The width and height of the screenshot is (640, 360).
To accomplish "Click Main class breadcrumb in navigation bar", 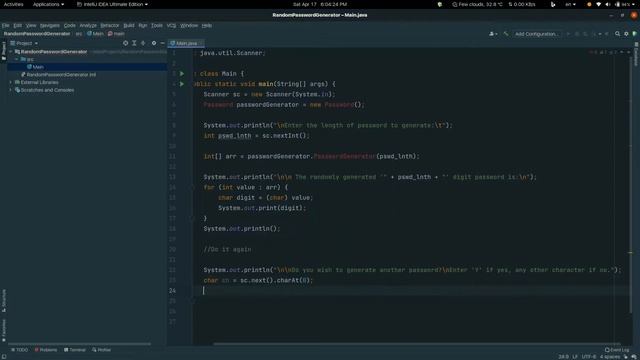I will (95, 34).
